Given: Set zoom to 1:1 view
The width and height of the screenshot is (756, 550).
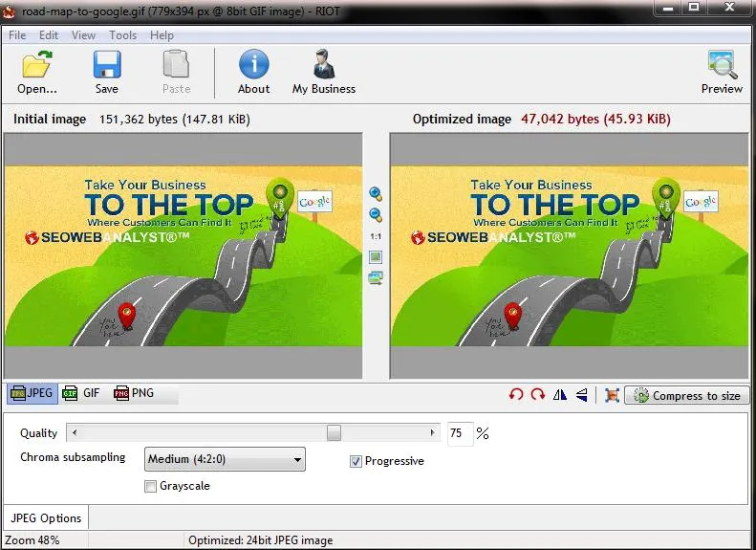Looking at the screenshot, I should point(376,236).
